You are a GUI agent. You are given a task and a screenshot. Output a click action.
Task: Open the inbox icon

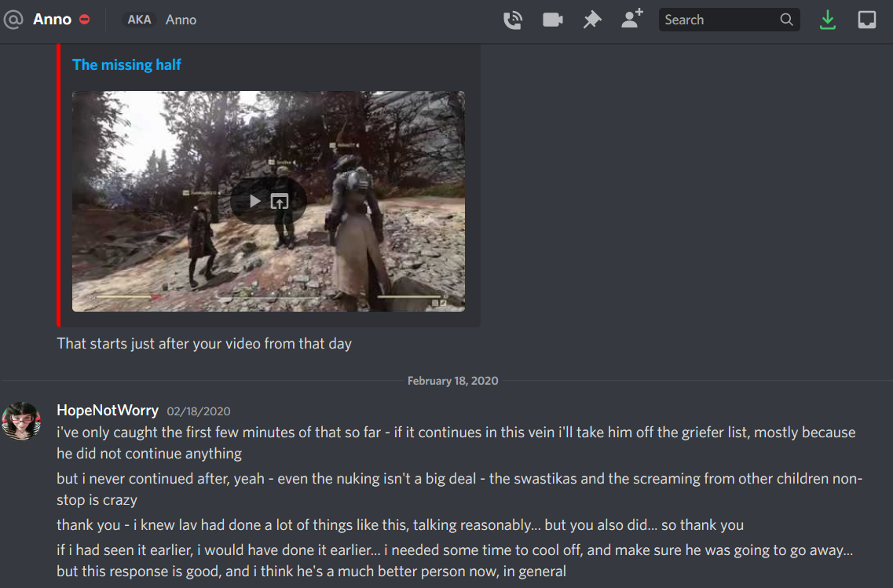click(867, 20)
